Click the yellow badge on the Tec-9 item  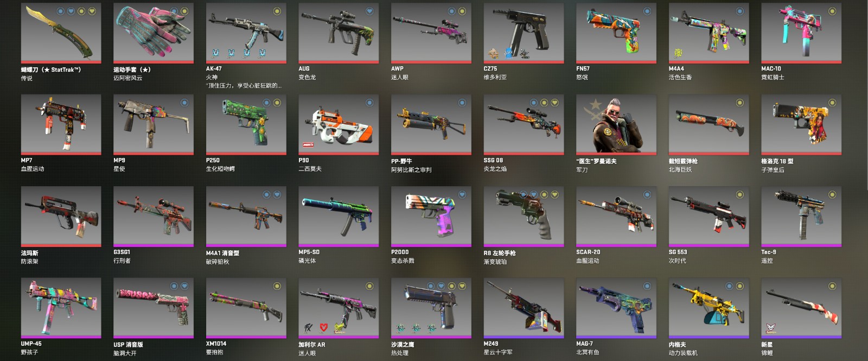pyautogui.click(x=832, y=194)
